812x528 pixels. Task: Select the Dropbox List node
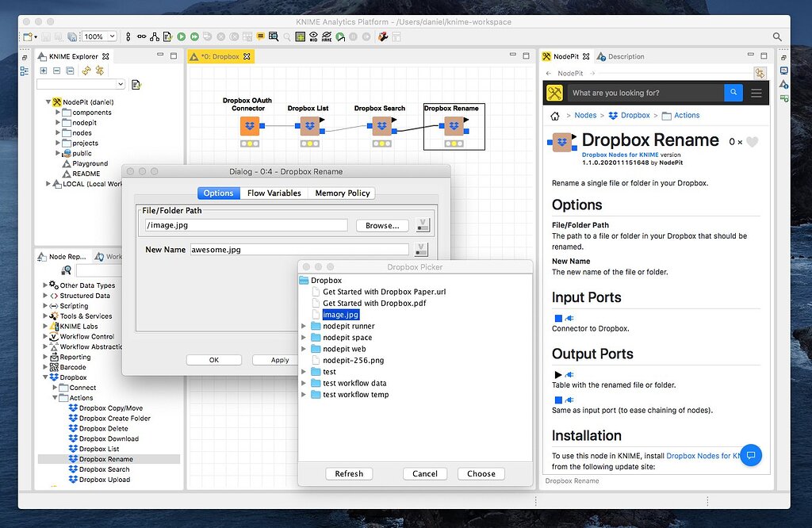tap(310, 126)
